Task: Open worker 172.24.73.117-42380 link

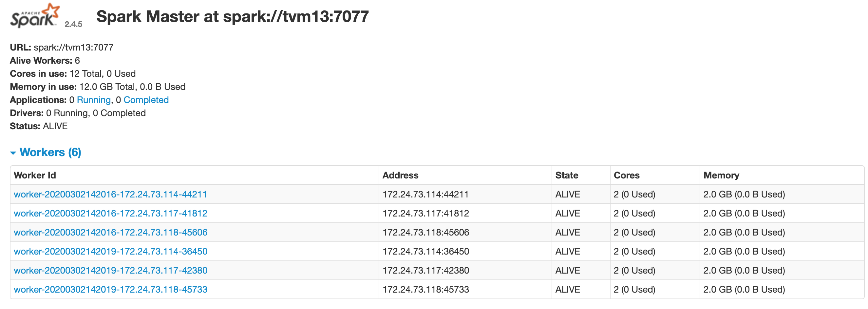Action: (110, 270)
